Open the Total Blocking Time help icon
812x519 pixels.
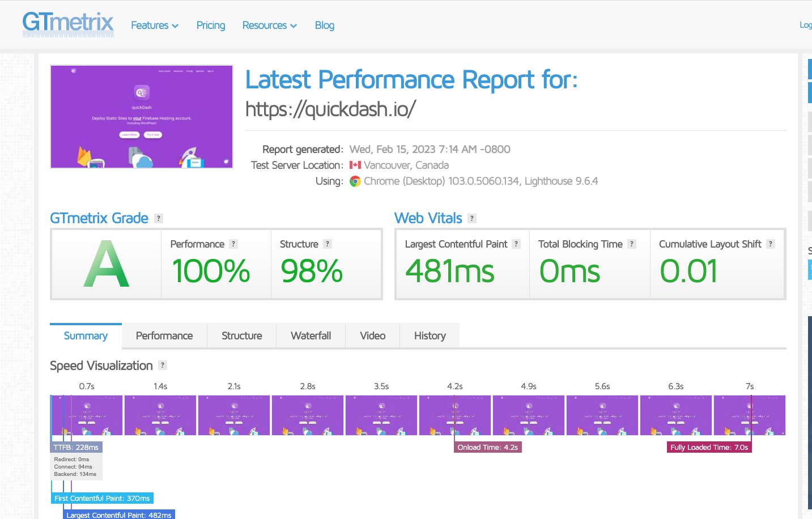coord(633,244)
